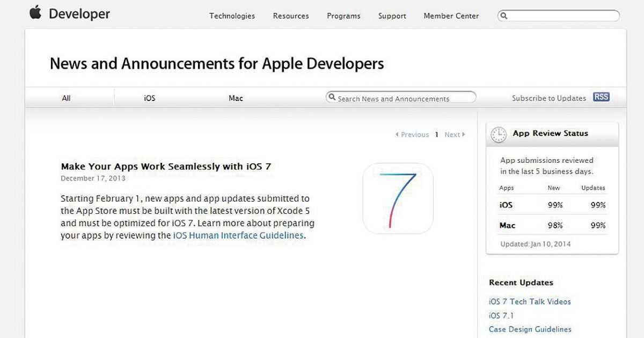Select the Mac news filter tab

point(236,98)
